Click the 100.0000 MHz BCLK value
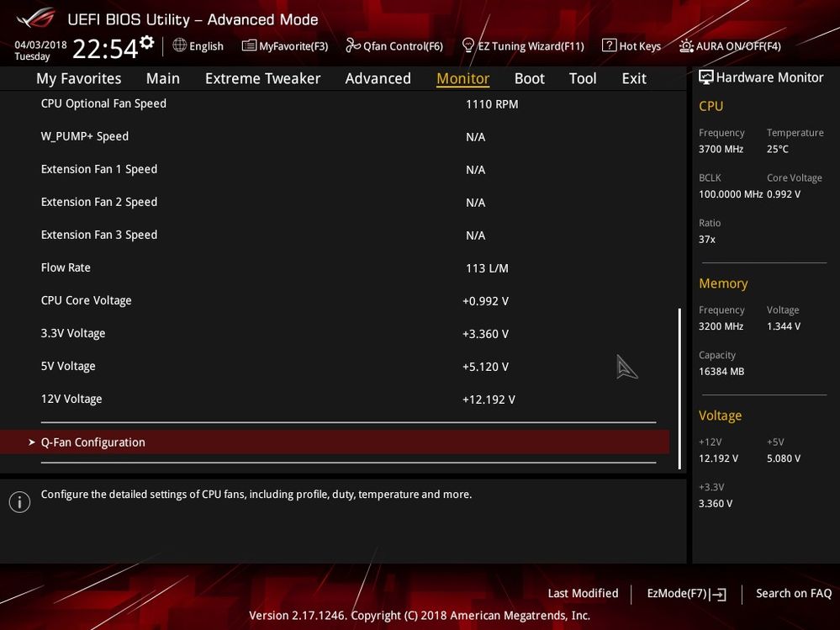 (x=731, y=194)
